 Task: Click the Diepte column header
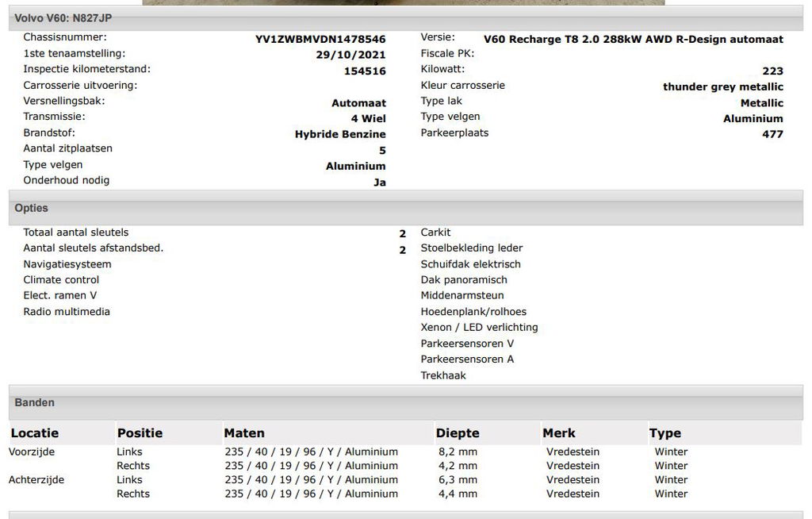458,433
